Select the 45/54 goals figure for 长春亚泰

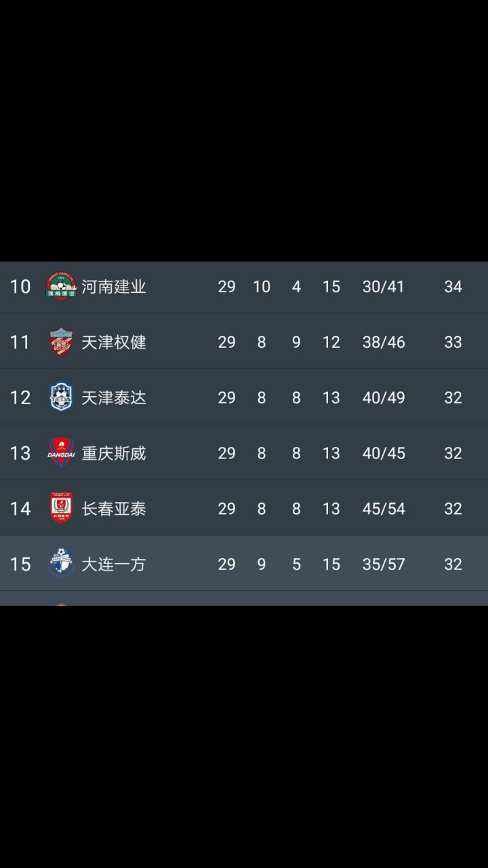tap(384, 509)
